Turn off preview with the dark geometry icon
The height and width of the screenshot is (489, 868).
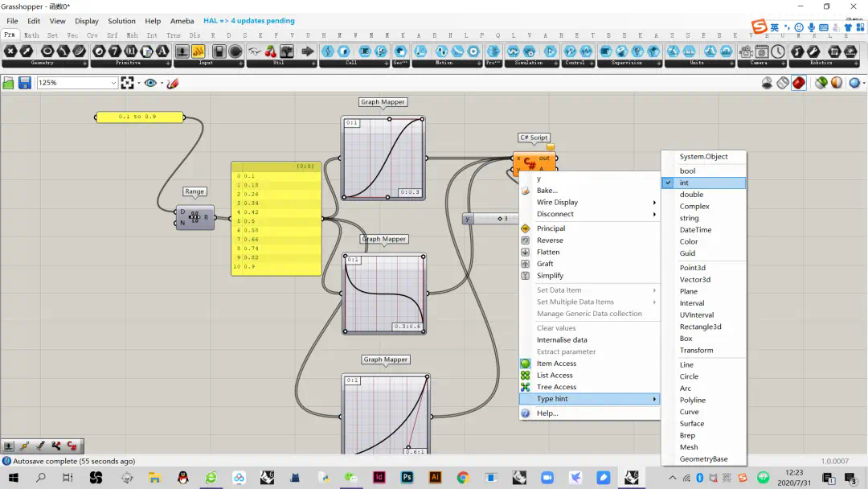(767, 83)
